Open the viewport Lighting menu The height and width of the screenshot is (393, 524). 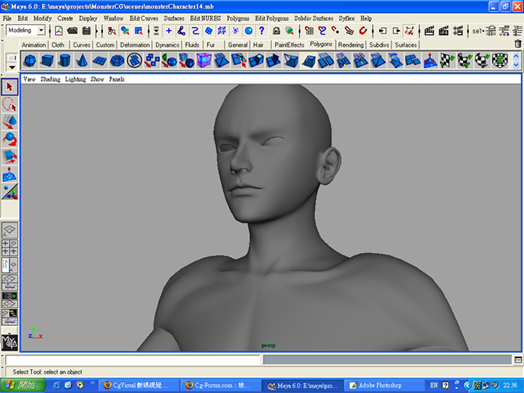[x=75, y=79]
